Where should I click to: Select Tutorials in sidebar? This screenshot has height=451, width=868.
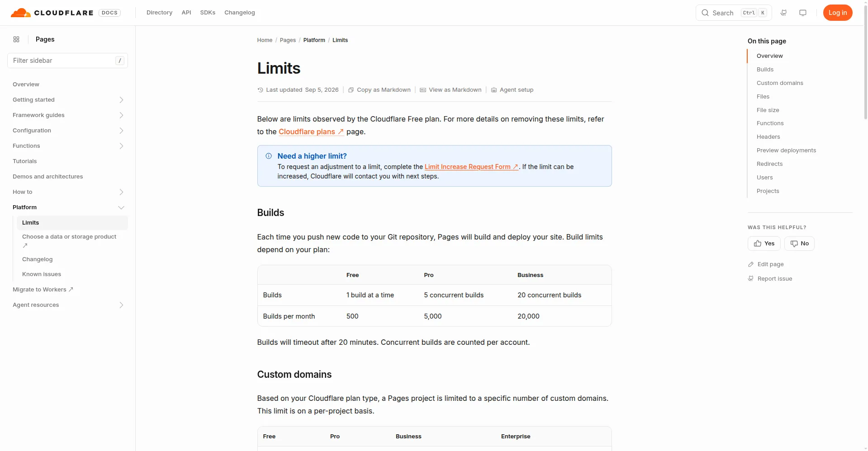tap(25, 161)
